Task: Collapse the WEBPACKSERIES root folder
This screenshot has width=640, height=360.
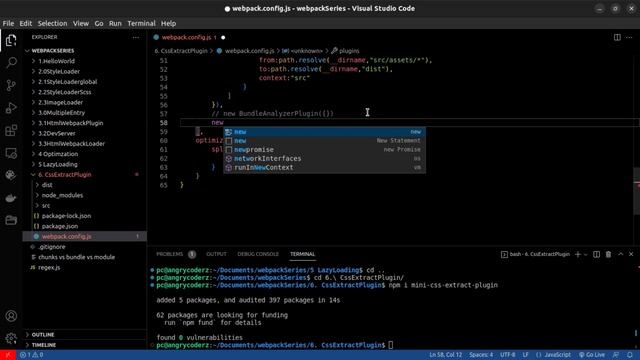Action: click(x=53, y=51)
